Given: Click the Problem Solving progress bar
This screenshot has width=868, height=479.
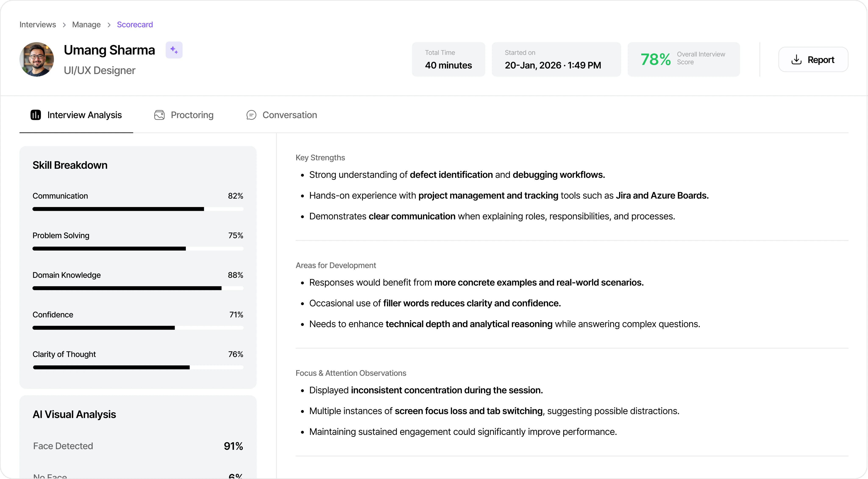Looking at the screenshot, I should (138, 249).
